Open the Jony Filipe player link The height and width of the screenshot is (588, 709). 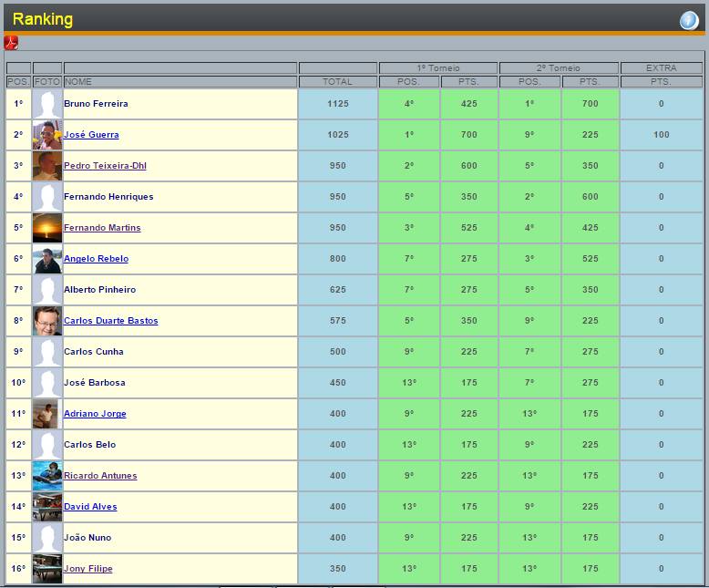tap(88, 569)
